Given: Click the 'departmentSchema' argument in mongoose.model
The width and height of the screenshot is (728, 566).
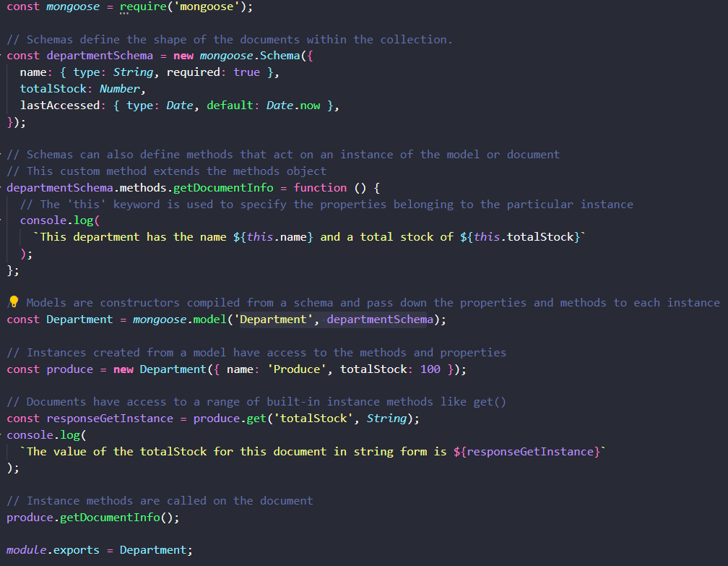Looking at the screenshot, I should point(380,320).
